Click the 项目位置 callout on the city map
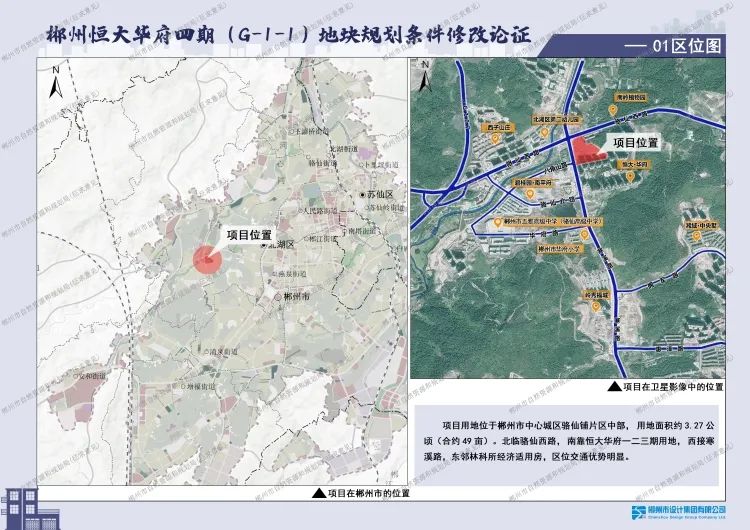750x530 pixels. pos(249,235)
